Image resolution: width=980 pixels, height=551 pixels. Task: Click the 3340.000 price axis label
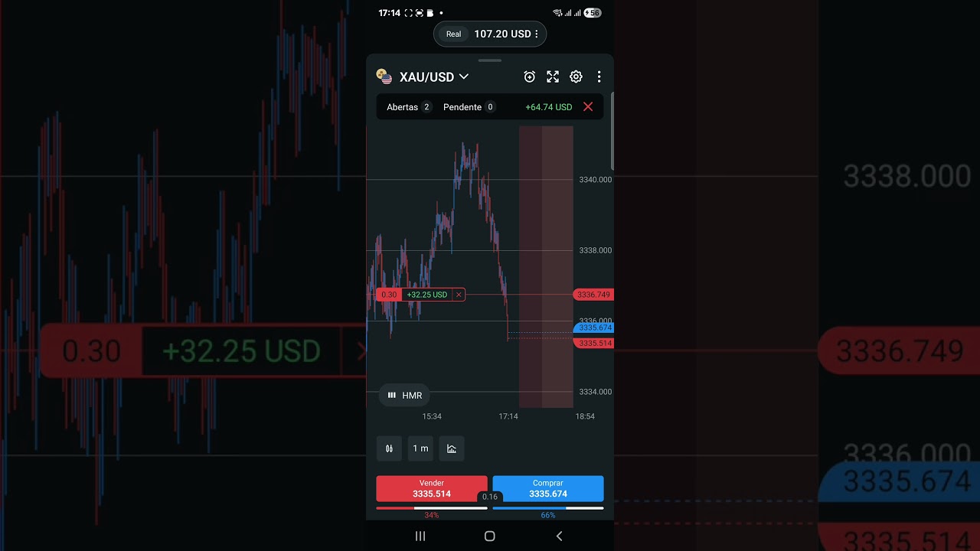595,180
